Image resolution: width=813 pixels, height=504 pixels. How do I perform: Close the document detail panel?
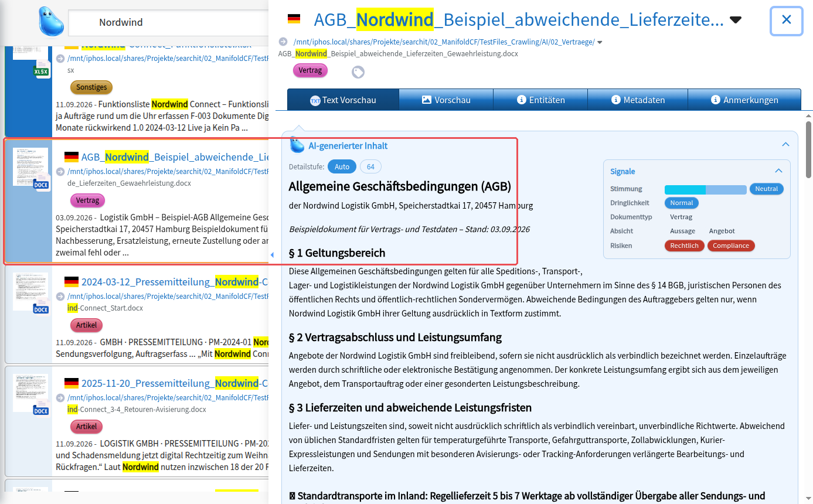(787, 20)
